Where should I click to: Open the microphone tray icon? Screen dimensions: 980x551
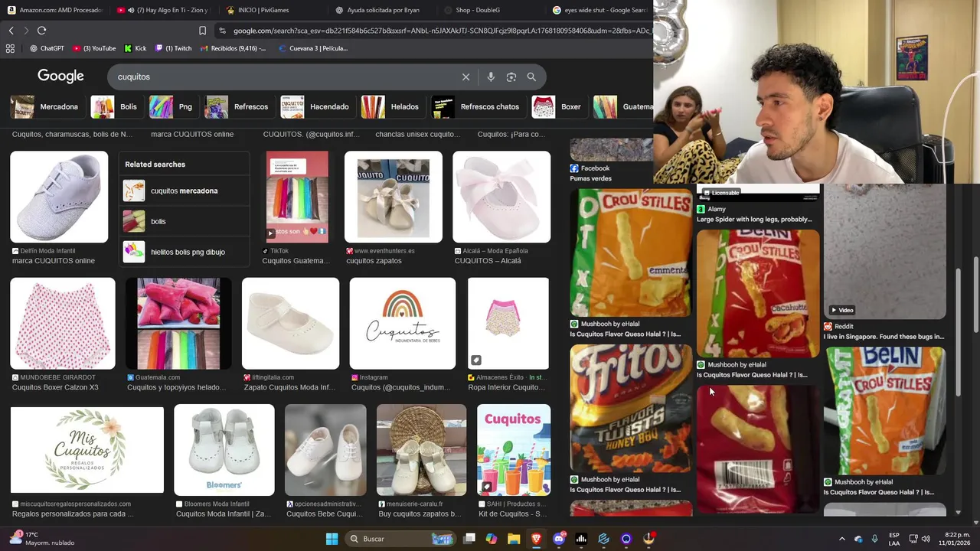coord(875,539)
